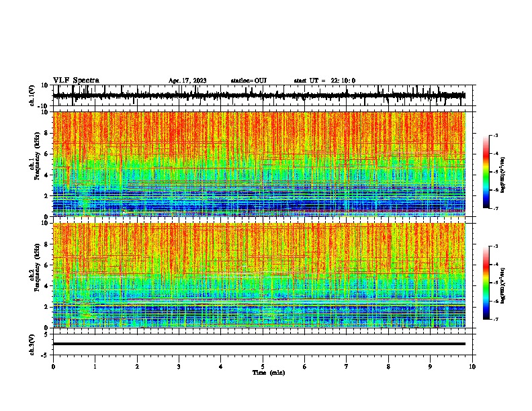This screenshot has width=532, height=411.
Task: Click the ch.1(V) waveform axis label
Action: pos(32,95)
